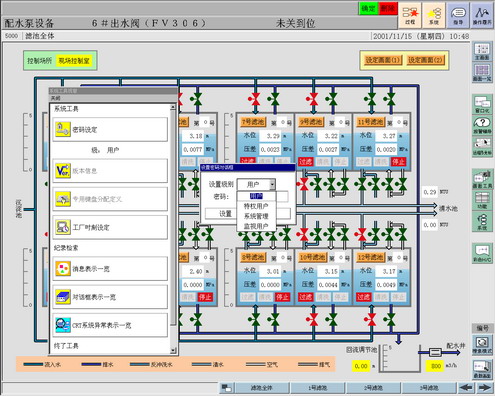The image size is (495, 396).
Task: Toggle 过滤 status button of 7号滤池
Action: pos(248,161)
